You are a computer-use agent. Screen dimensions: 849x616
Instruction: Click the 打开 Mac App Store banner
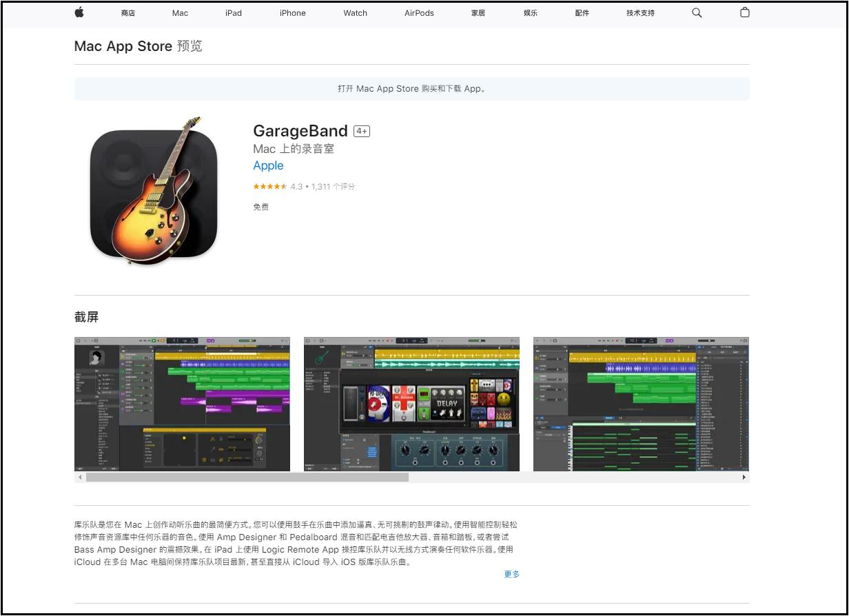[411, 89]
